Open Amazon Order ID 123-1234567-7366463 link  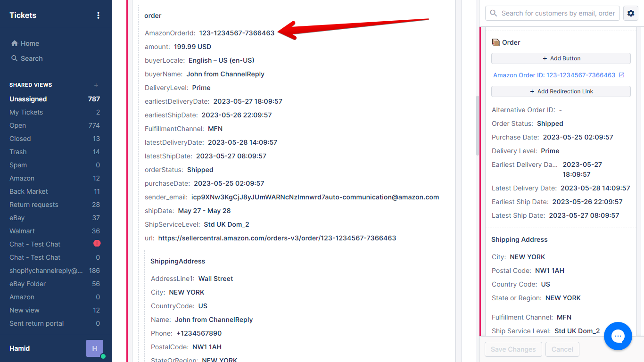point(554,75)
